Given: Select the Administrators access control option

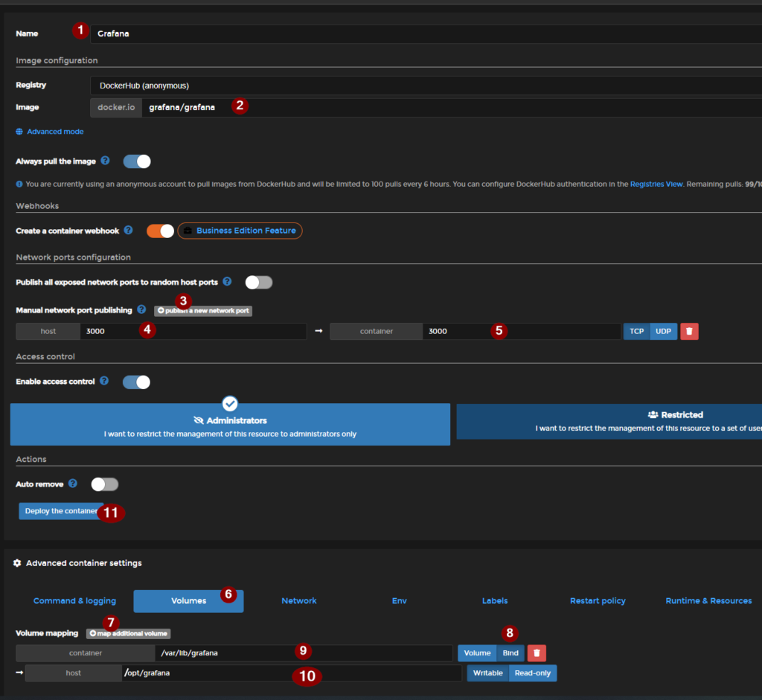Looking at the screenshot, I should point(230,425).
